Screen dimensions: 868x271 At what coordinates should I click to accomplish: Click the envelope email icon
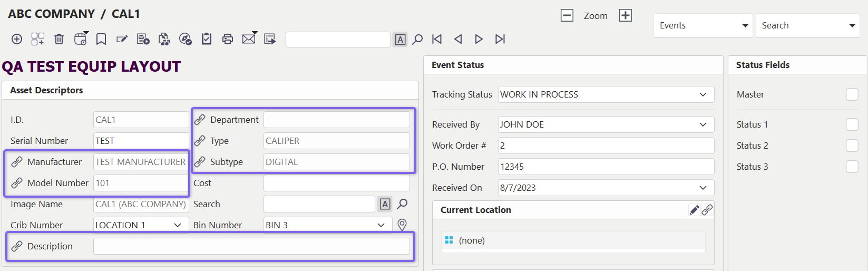249,39
